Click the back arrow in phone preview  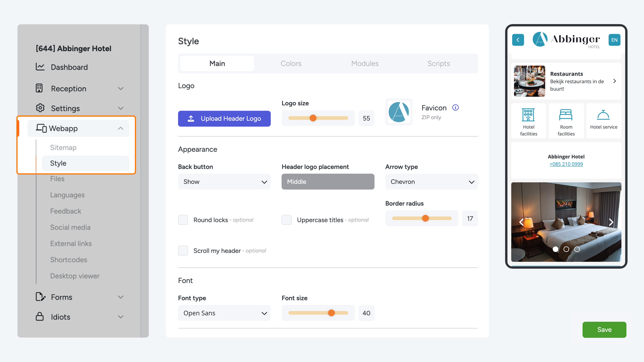coord(518,40)
